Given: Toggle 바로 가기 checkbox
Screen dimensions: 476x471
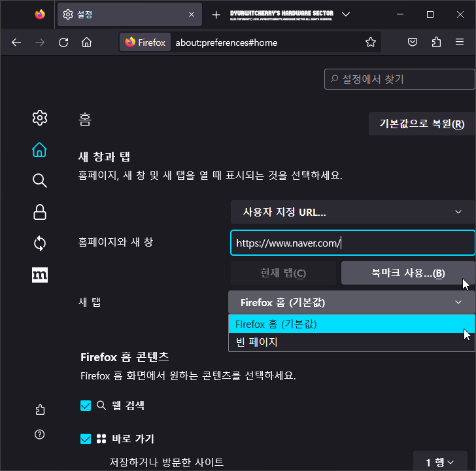Looking at the screenshot, I should point(86,439).
